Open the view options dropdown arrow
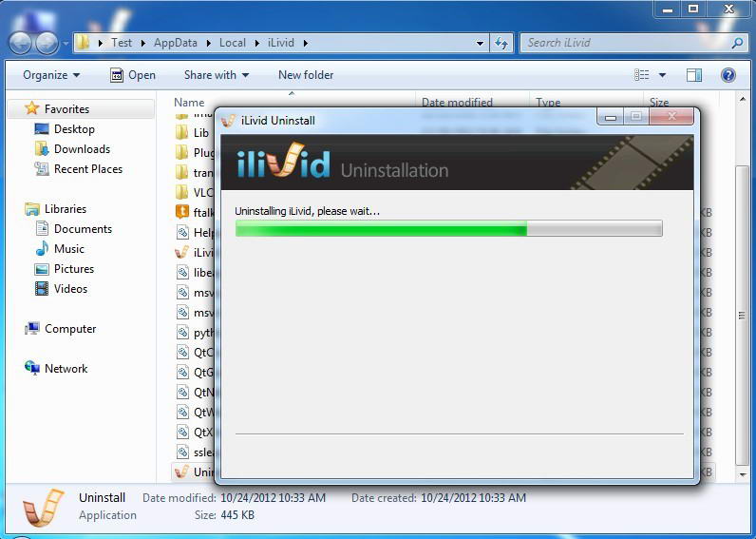Screen dimensions: 756x539 point(662,75)
